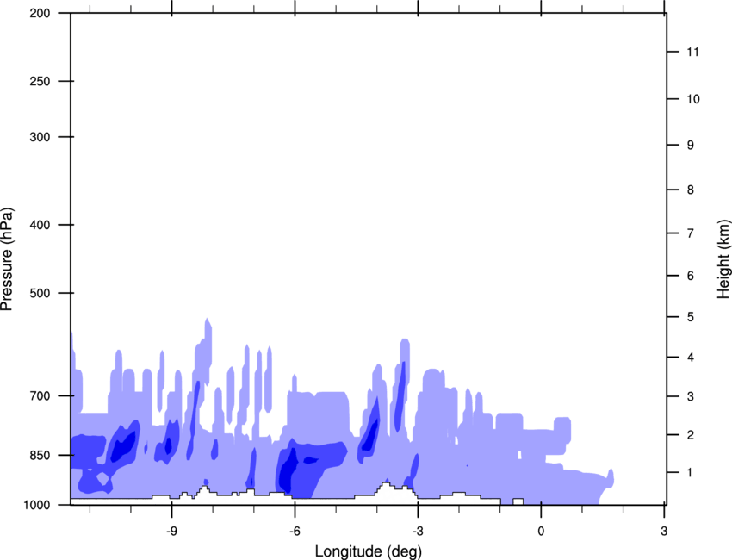Click the 200 pressure tick label
The image size is (732, 560).
tap(40, 13)
